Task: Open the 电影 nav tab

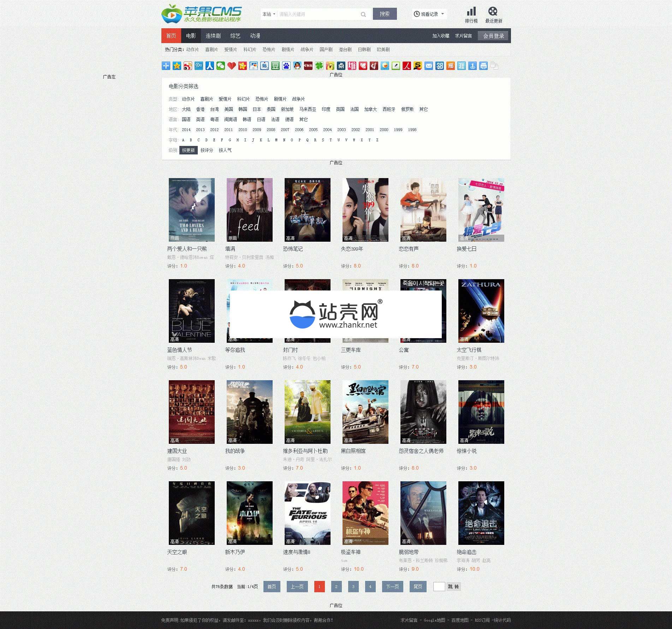Action: pos(191,36)
